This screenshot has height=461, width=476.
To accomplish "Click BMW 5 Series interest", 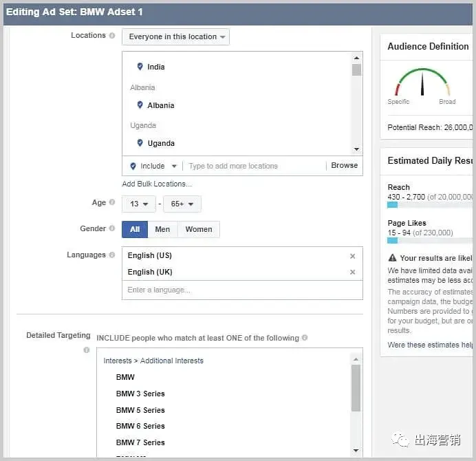I will point(140,410).
